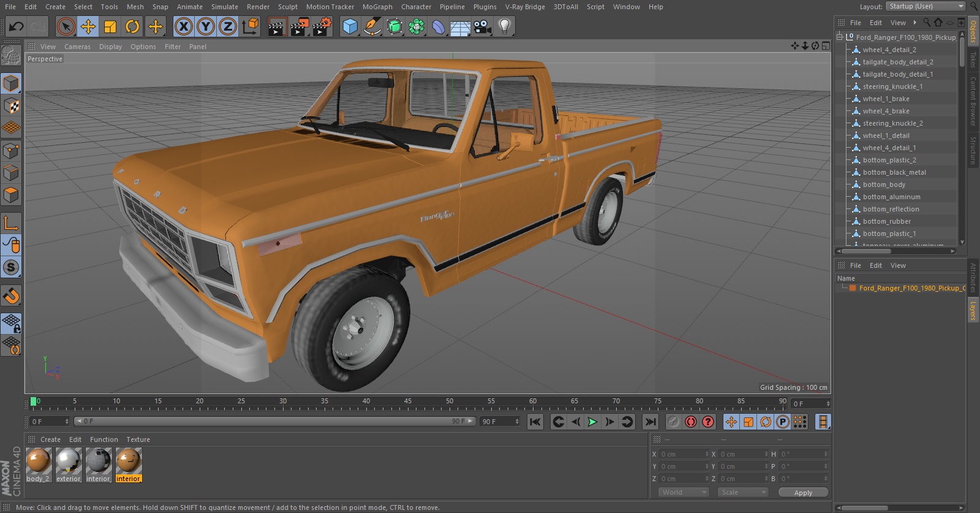
Task: Add a Cube primitive object
Action: coord(350,26)
